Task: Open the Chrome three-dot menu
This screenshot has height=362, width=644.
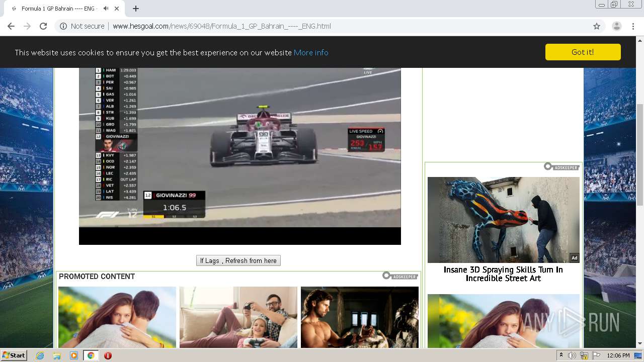Action: coord(633,26)
